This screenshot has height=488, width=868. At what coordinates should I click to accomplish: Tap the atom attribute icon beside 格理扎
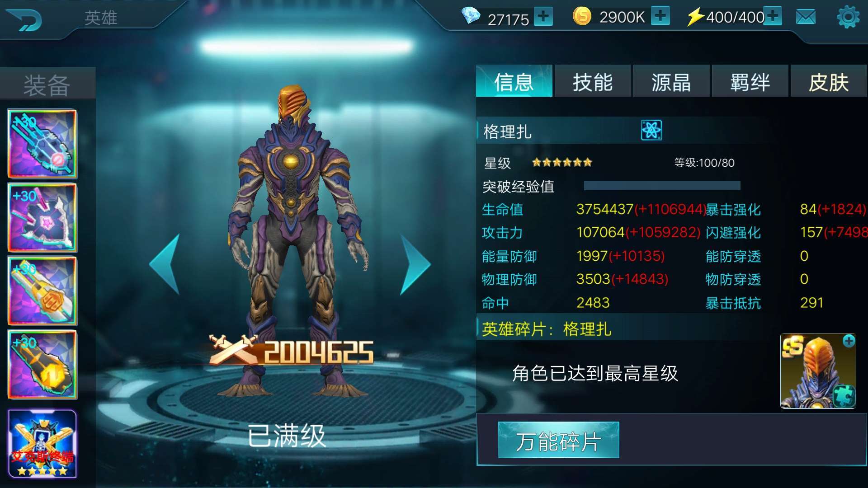click(651, 131)
